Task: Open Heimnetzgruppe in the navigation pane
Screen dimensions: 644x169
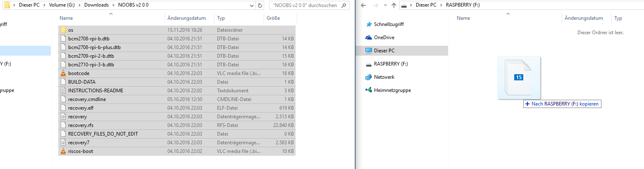Action: (x=392, y=90)
